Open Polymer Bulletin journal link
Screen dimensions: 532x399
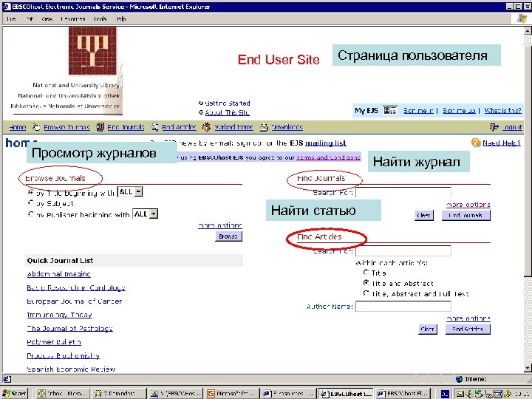(54, 342)
